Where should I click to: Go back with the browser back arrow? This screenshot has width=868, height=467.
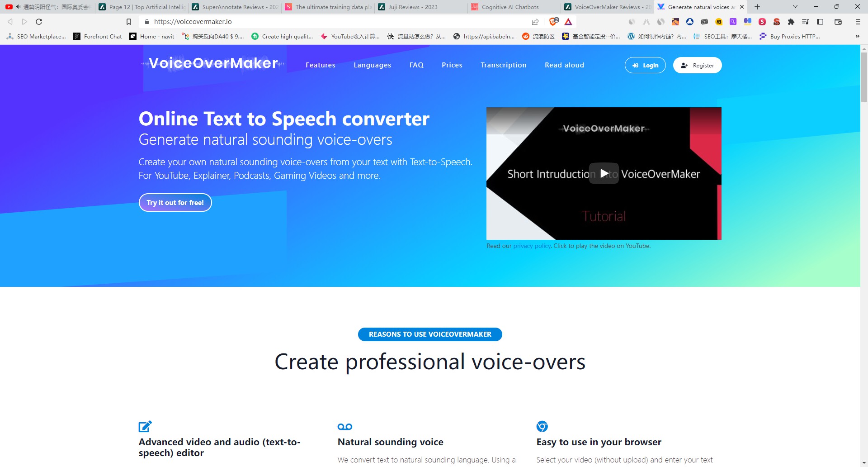click(10, 22)
